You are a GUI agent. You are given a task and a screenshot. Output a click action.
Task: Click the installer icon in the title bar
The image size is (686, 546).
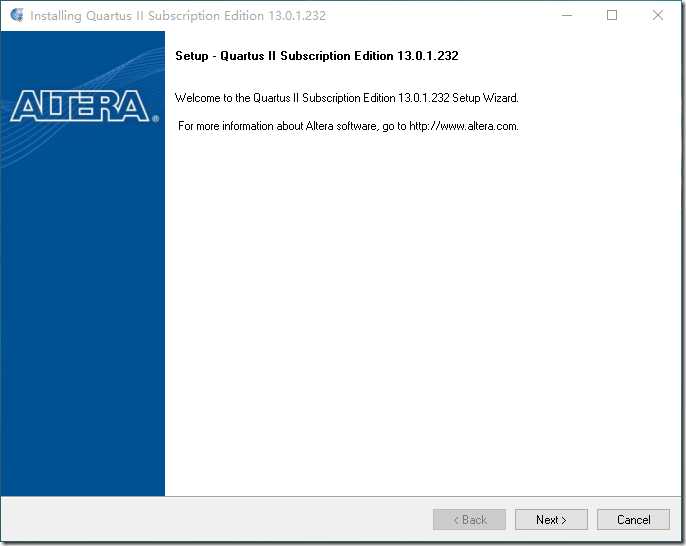tap(17, 15)
